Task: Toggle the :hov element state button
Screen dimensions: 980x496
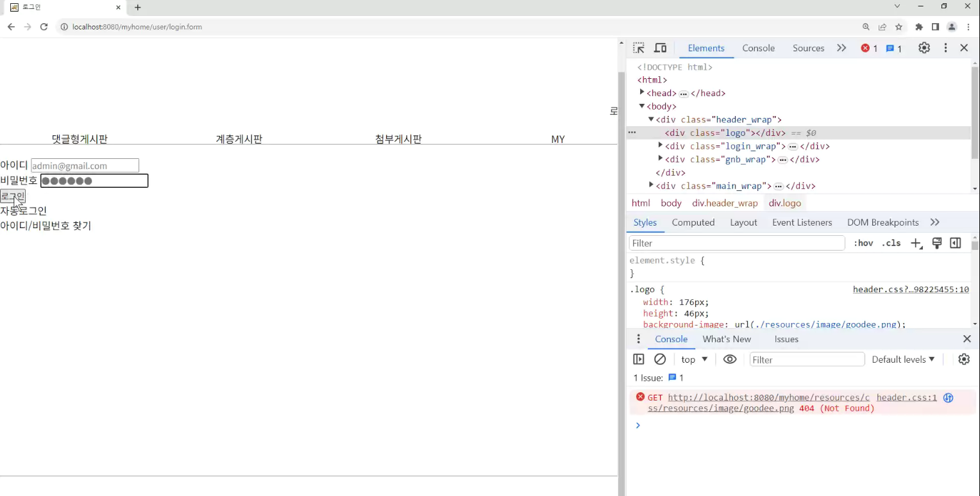Action: pos(863,243)
